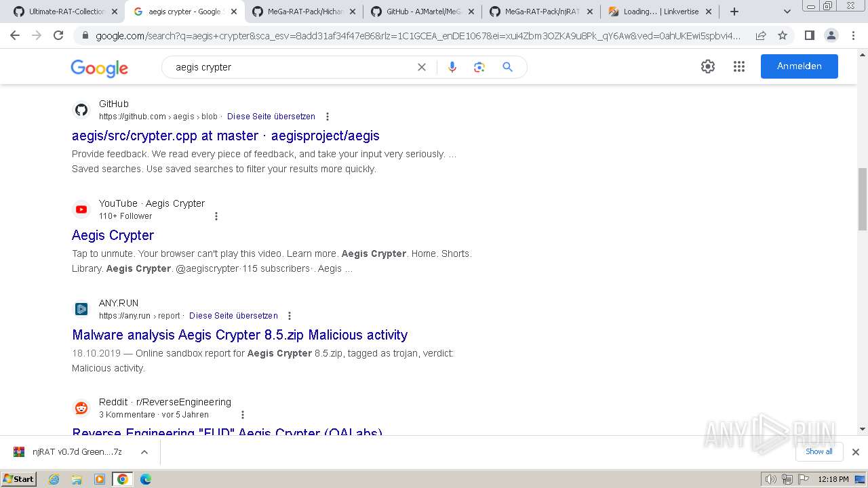This screenshot has width=868, height=488.
Task: Go forward to the next page
Action: coord(37,35)
